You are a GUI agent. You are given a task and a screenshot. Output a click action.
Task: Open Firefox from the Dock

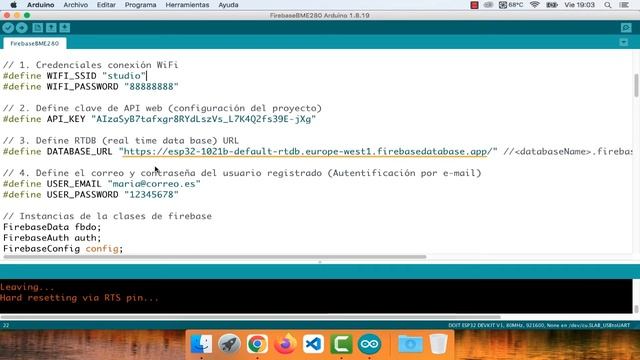tap(285, 344)
